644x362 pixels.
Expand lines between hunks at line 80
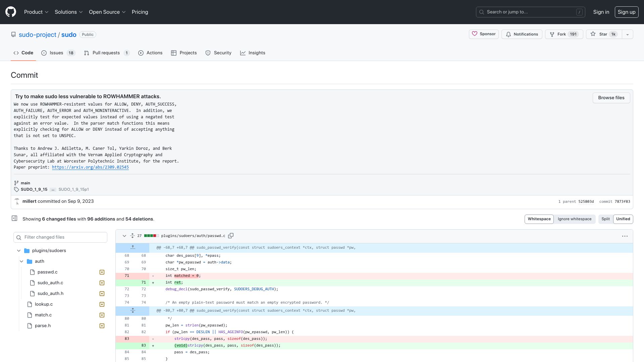133,311
